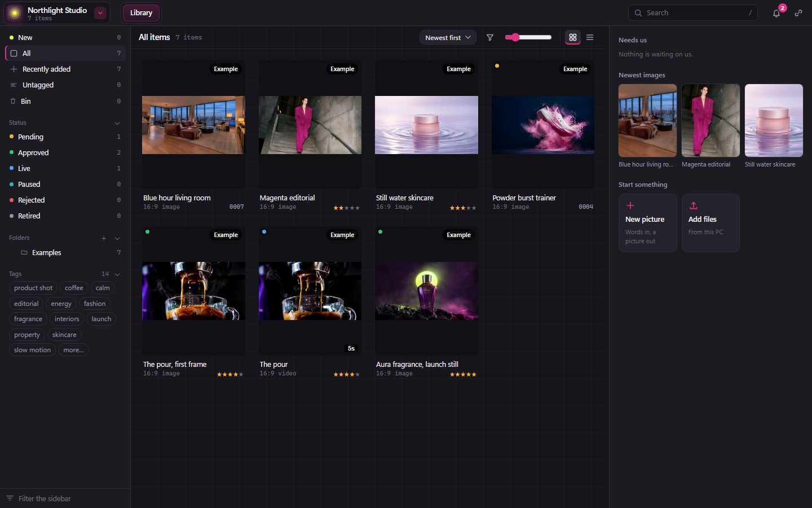Click the filter sidebar icon
Image resolution: width=812 pixels, height=508 pixels.
[x=10, y=498]
